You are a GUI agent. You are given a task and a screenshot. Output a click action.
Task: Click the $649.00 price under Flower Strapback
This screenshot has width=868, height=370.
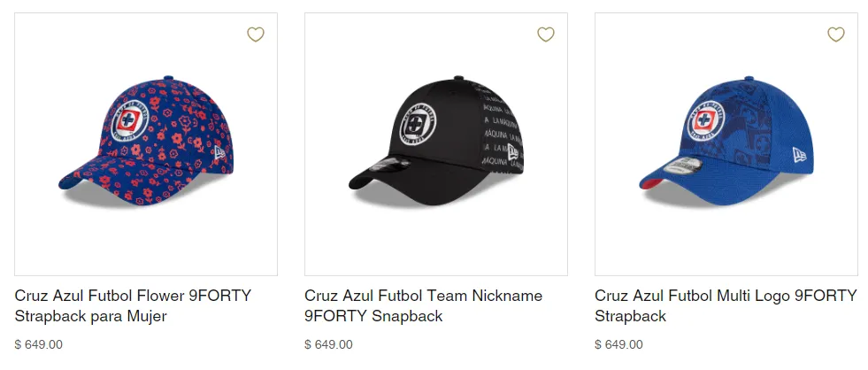(x=39, y=344)
